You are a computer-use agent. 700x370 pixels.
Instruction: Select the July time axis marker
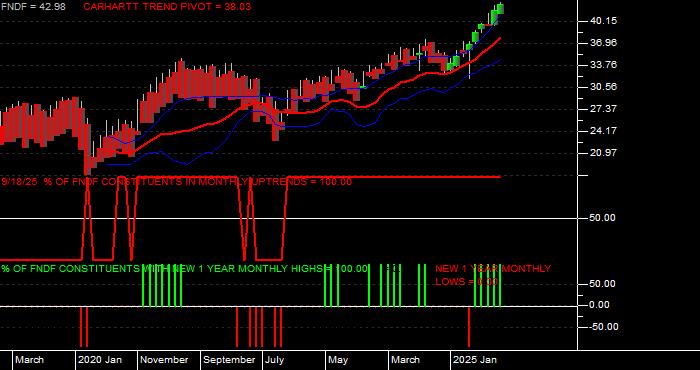(275, 360)
